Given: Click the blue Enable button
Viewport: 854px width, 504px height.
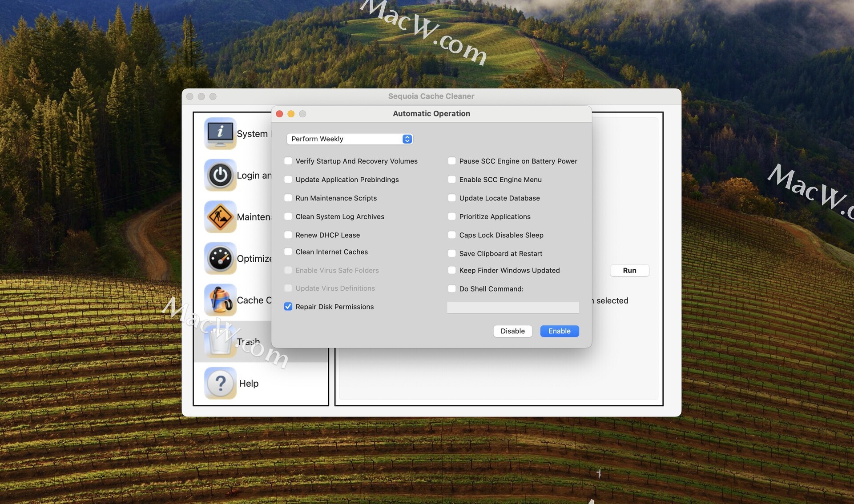Looking at the screenshot, I should (x=559, y=331).
